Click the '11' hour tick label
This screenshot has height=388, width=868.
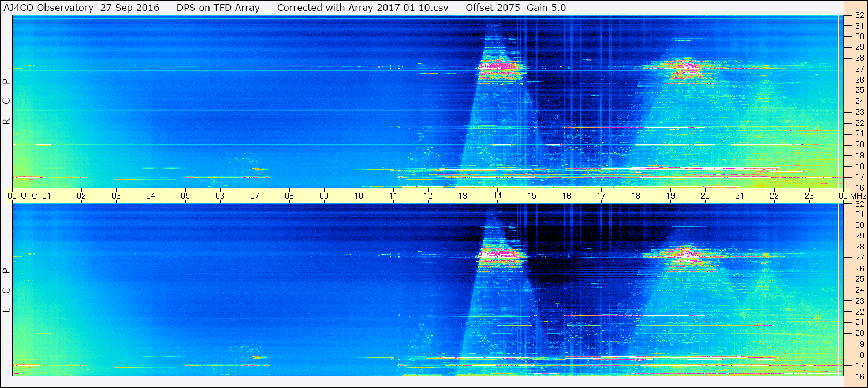(393, 196)
